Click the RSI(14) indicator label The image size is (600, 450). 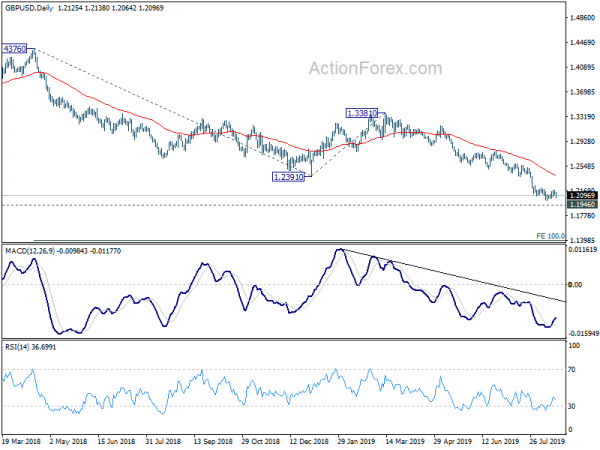coord(17,347)
